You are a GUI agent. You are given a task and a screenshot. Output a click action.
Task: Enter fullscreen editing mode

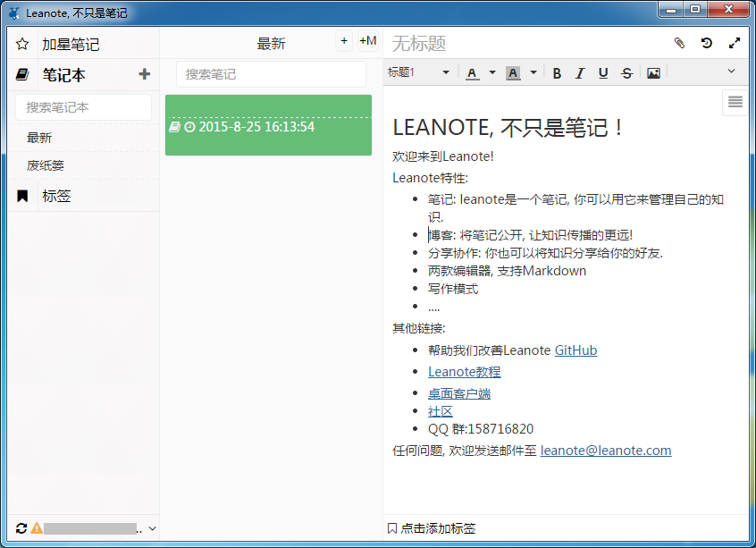tap(735, 42)
